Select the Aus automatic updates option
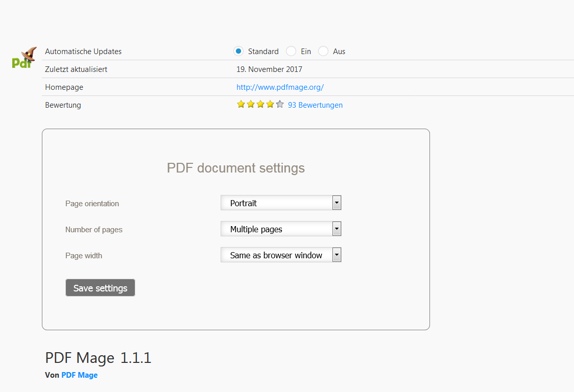 (323, 51)
